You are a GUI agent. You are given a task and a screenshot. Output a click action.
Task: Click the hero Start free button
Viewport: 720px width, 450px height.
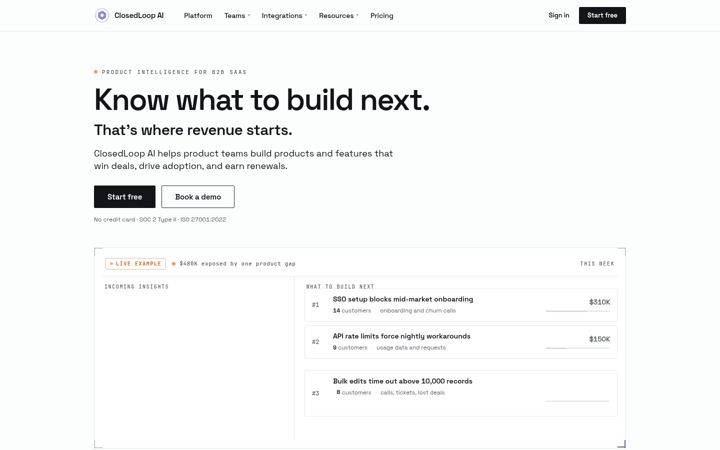[124, 197]
